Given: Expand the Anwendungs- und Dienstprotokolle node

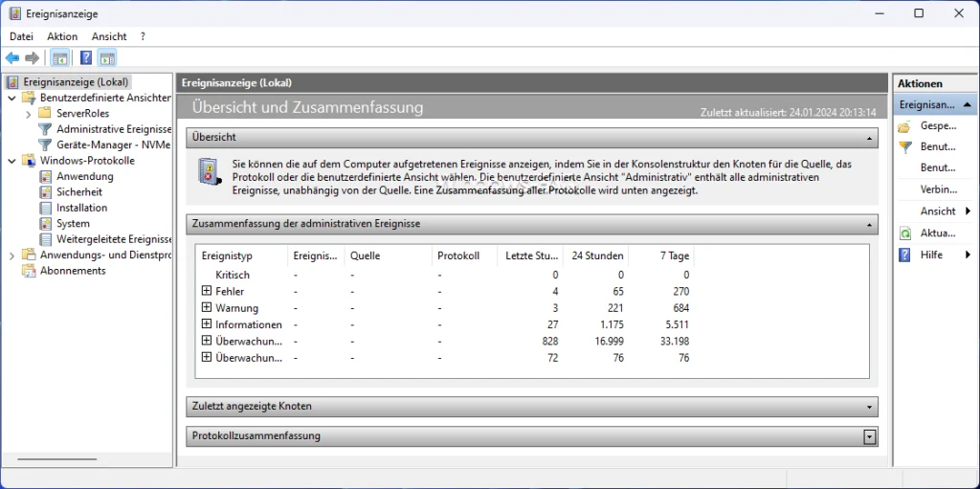Looking at the screenshot, I should (x=11, y=256).
